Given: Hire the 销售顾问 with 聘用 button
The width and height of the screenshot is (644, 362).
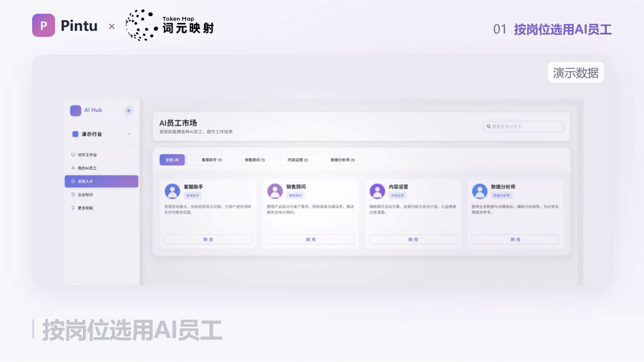Looking at the screenshot, I should point(311,239).
